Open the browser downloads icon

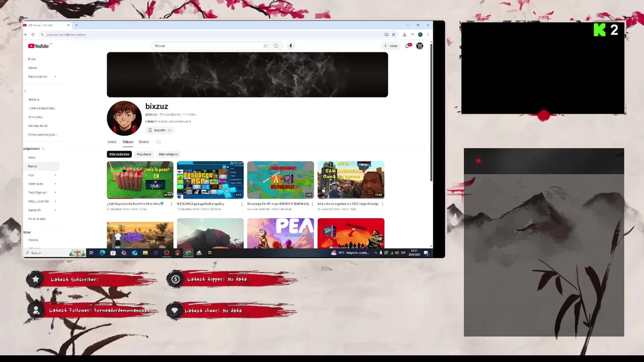(405, 35)
